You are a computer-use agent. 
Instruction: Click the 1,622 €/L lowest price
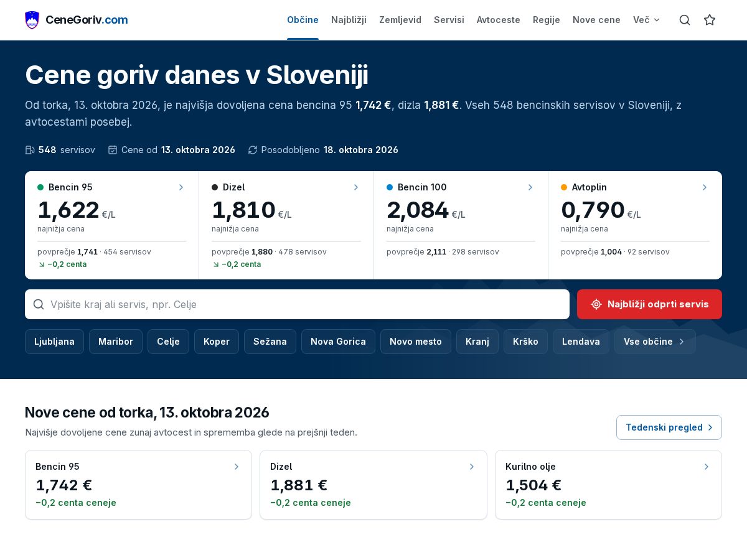[77, 210]
